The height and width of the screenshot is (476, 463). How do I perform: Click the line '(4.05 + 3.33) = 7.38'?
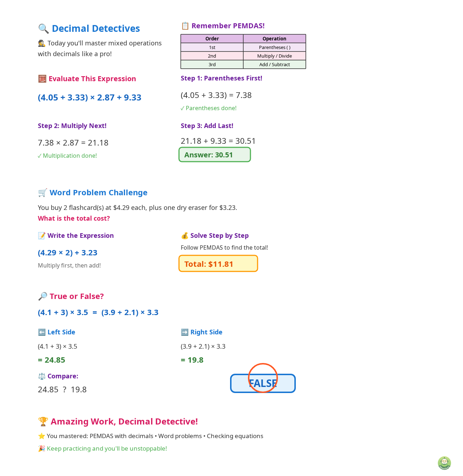coord(216,95)
